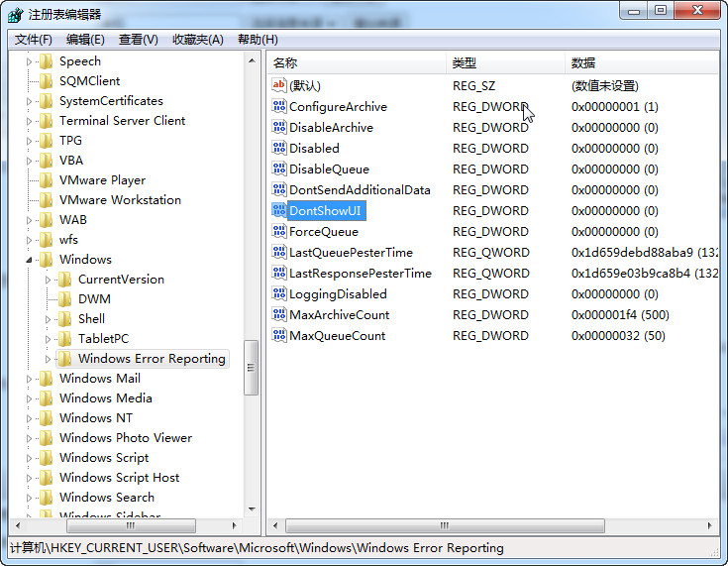This screenshot has height=566, width=728.
Task: Click the Windows Search folder icon
Action: (46, 498)
